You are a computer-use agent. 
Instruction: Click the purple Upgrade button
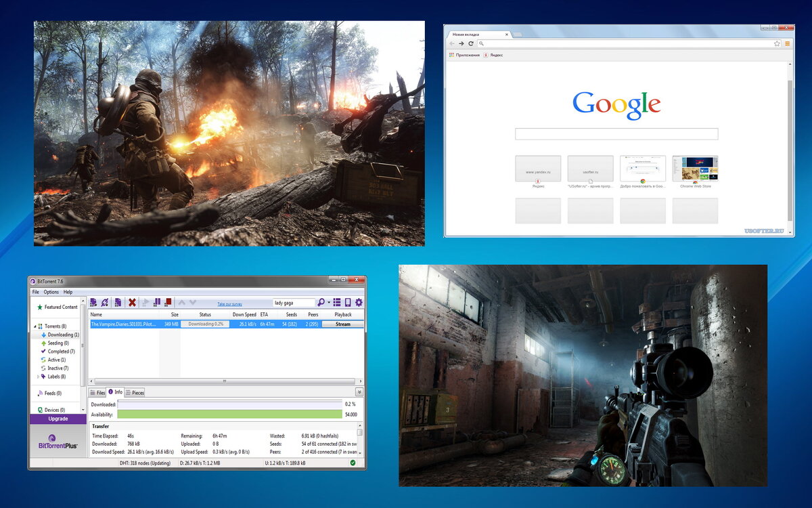(x=58, y=419)
